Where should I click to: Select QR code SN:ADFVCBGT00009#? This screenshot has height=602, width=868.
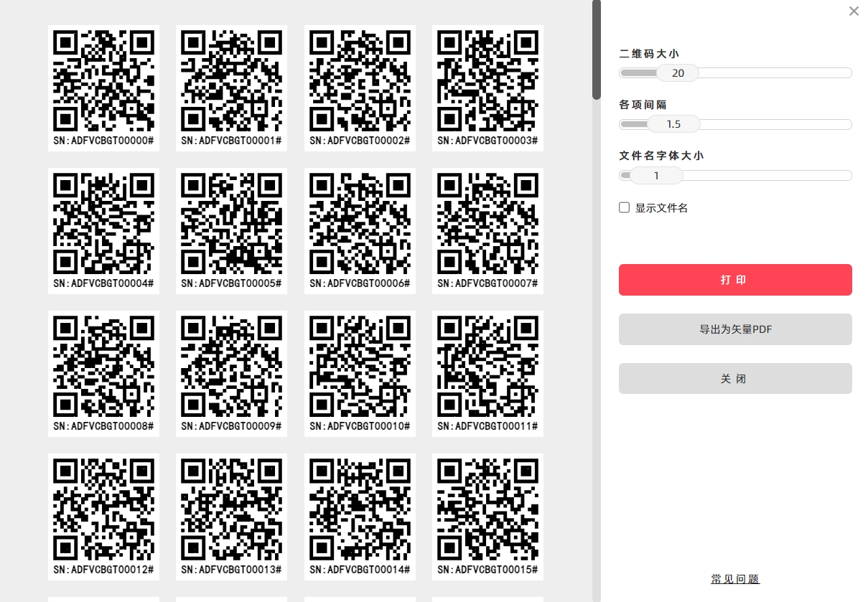pos(231,374)
